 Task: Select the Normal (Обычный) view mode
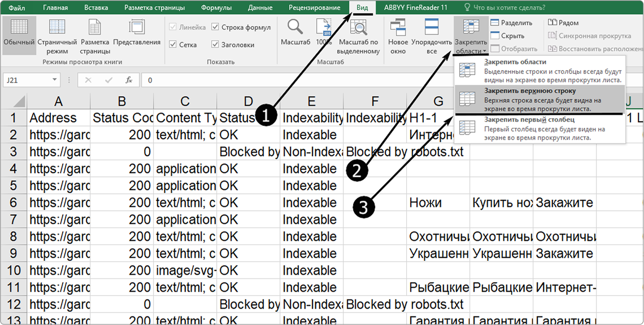pos(19,35)
